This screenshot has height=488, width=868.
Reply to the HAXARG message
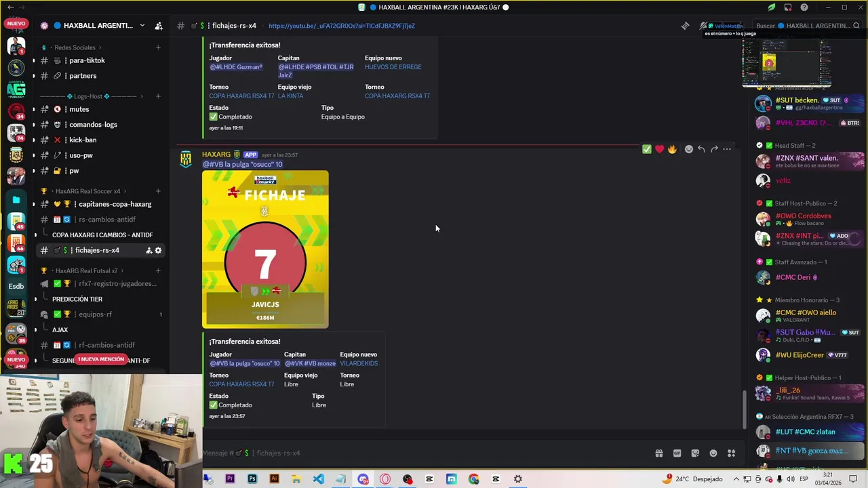point(701,149)
